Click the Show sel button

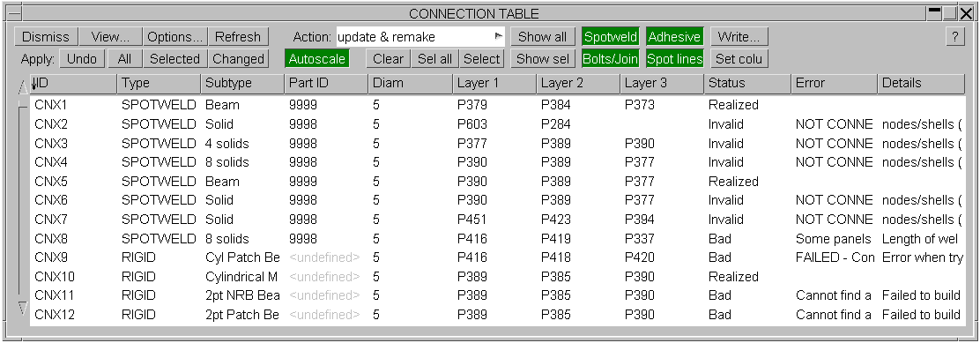click(543, 59)
